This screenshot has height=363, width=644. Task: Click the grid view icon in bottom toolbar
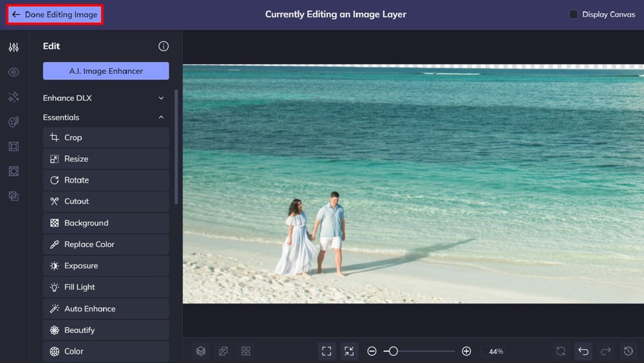[x=246, y=351]
